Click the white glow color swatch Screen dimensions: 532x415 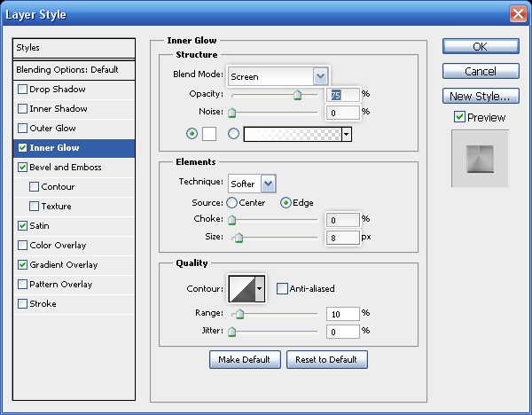[210, 134]
